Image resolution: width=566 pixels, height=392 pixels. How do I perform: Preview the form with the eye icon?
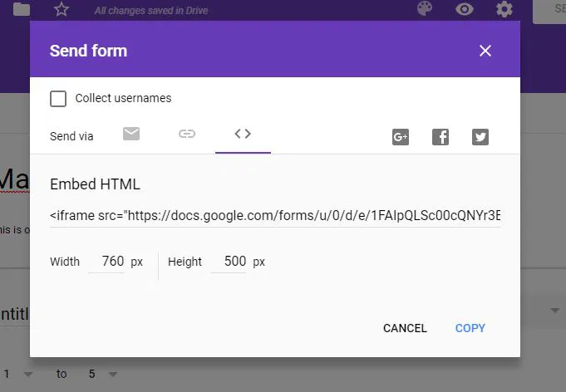[x=465, y=9]
